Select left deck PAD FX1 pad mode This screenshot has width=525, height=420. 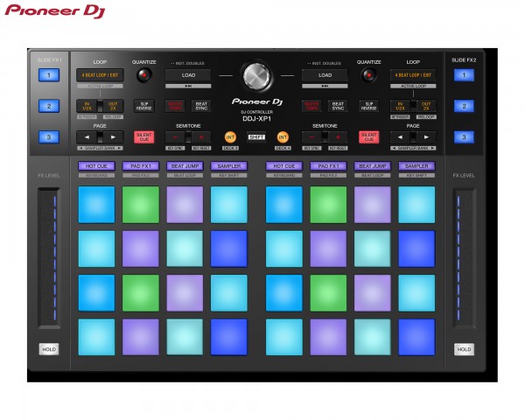point(141,166)
